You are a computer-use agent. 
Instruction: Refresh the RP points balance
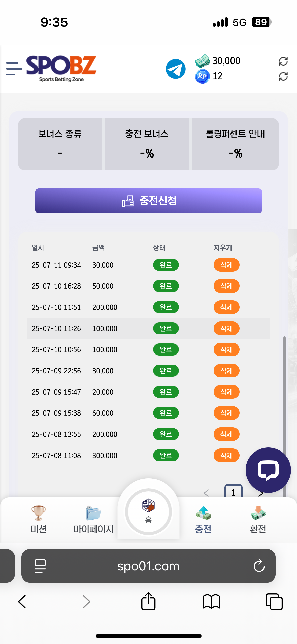[283, 76]
